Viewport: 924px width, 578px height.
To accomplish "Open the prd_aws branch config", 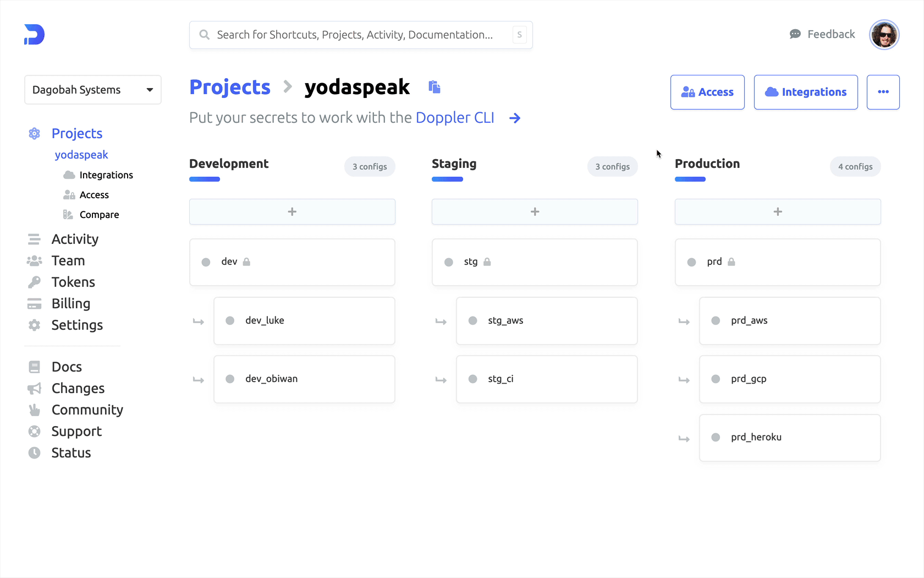I will click(790, 321).
